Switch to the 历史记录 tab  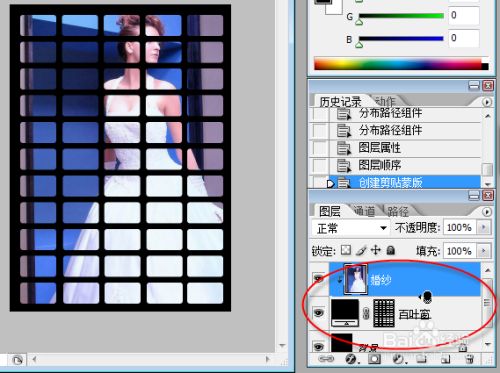[x=340, y=101]
